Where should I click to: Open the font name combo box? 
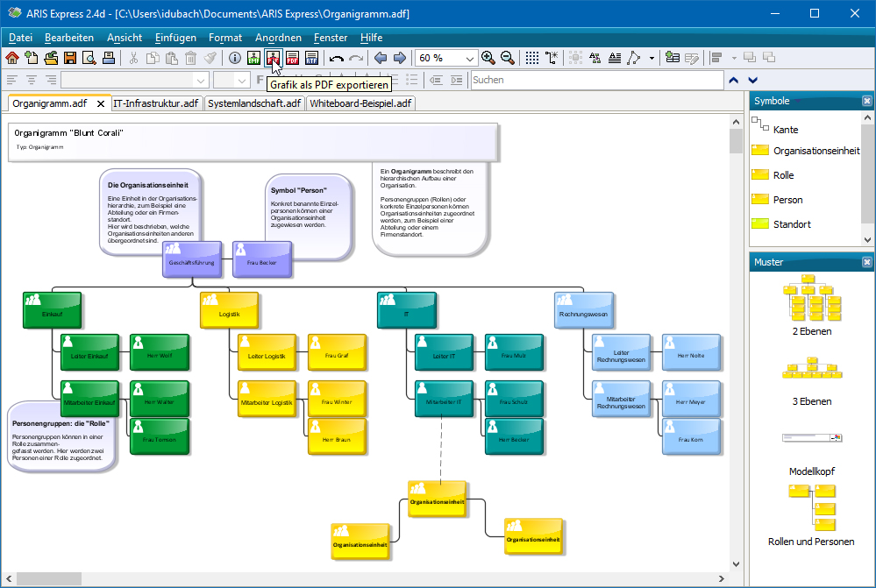135,81
